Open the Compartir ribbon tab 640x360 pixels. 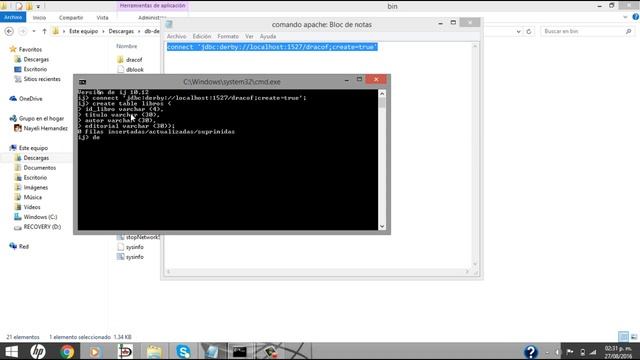click(x=71, y=18)
